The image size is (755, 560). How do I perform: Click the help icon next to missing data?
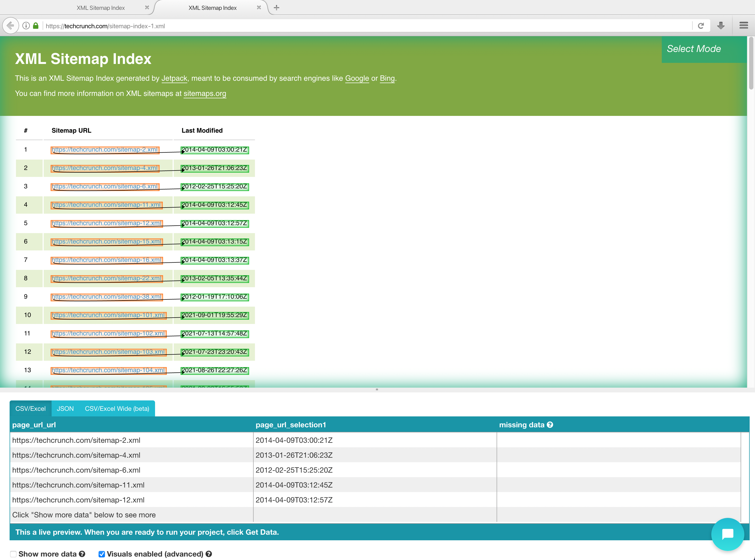click(x=550, y=425)
